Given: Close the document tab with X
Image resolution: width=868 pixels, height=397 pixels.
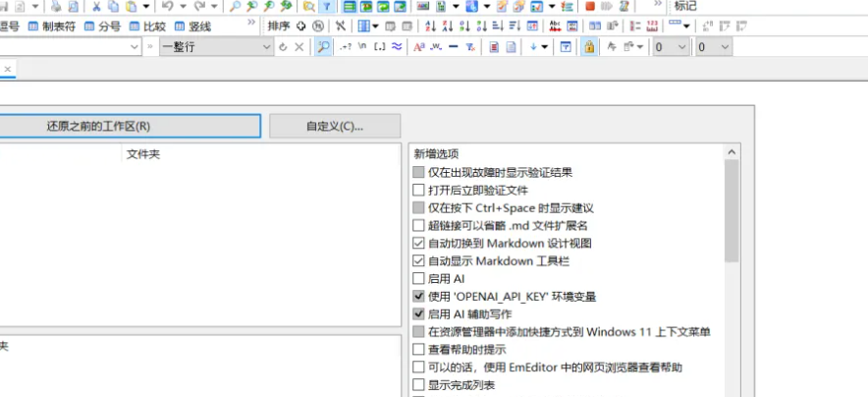Looking at the screenshot, I should (x=8, y=69).
